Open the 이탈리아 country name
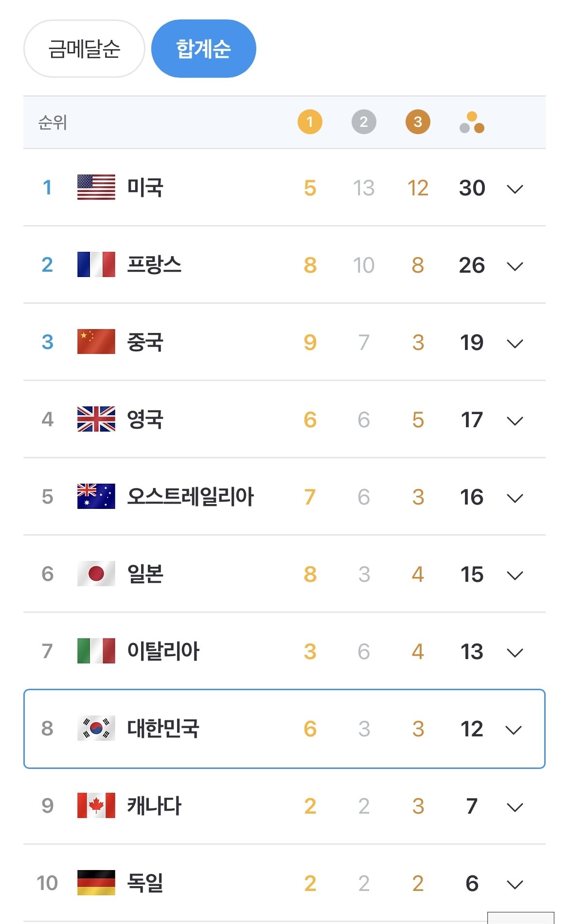This screenshot has height=924, width=569. point(163,651)
